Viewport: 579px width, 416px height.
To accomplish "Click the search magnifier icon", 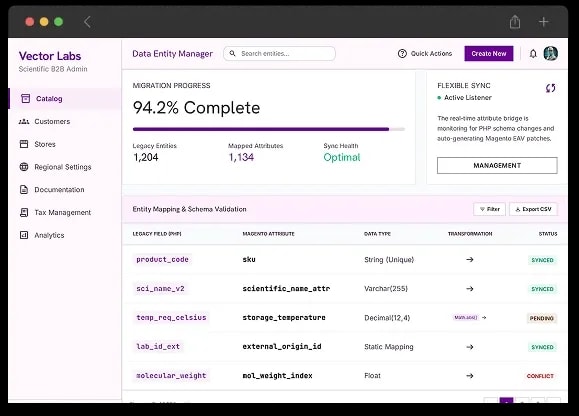I will pos(233,54).
